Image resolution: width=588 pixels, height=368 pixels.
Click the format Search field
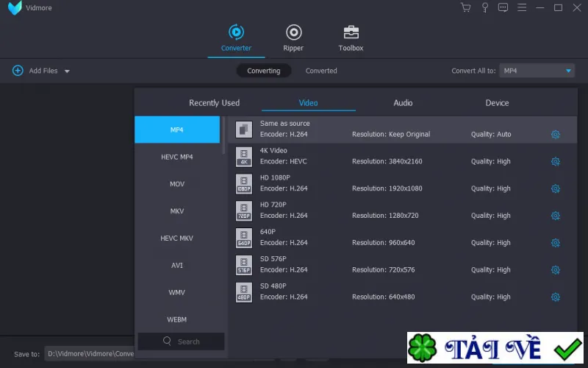pyautogui.click(x=181, y=342)
